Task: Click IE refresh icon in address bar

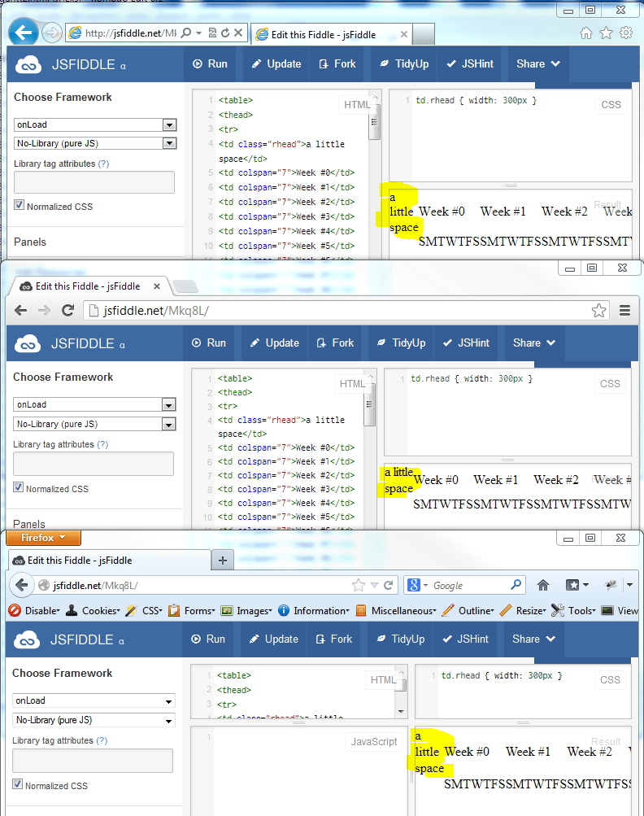Action: [x=225, y=33]
